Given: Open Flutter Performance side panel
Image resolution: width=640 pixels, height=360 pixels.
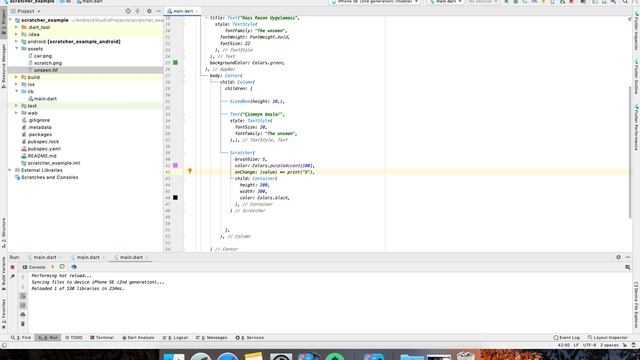Looking at the screenshot, I should (x=636, y=127).
